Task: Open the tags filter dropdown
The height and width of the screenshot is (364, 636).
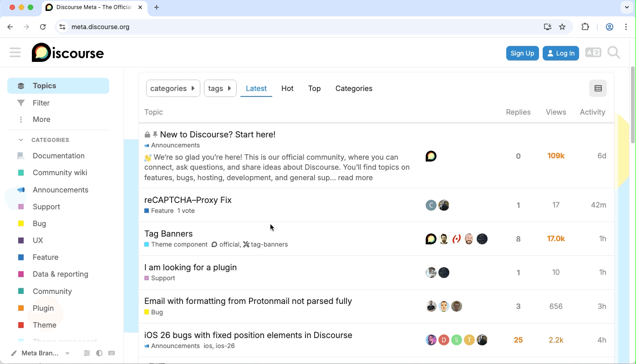Action: (x=220, y=88)
